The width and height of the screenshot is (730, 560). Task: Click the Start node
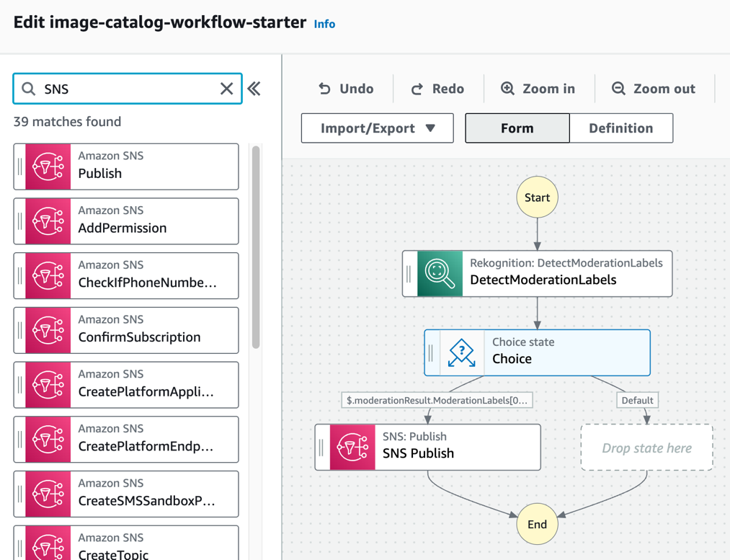538,197
